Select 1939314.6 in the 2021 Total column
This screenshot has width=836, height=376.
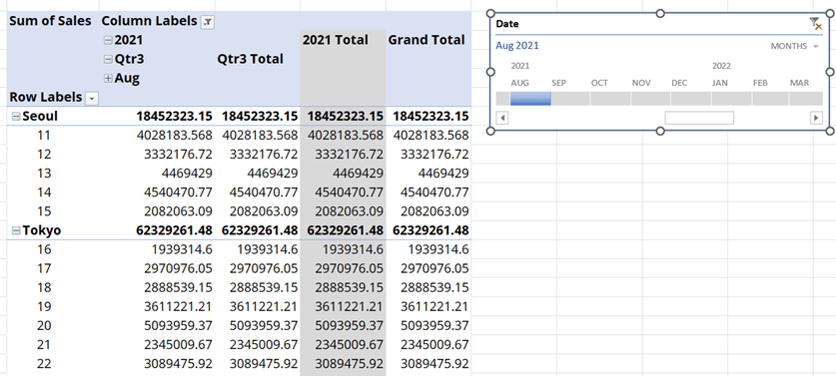[x=353, y=250]
